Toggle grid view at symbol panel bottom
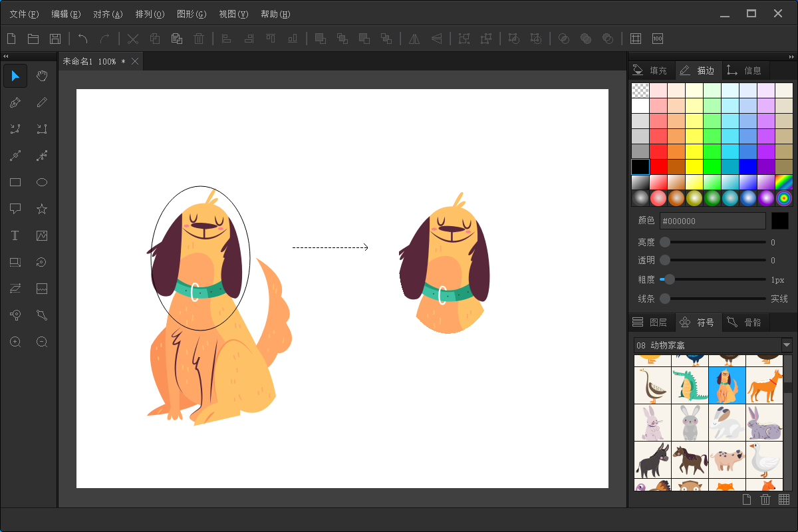The image size is (798, 532). [784, 499]
